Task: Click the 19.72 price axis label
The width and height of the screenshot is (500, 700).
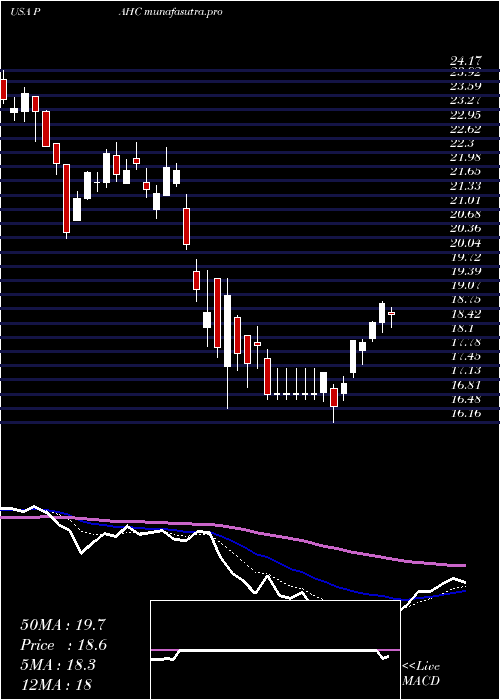Action: pyautogui.click(x=465, y=257)
